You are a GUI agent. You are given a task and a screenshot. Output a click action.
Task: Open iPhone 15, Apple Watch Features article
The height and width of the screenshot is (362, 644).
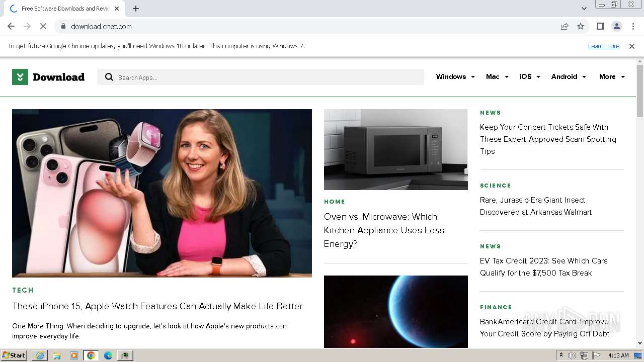tap(157, 306)
